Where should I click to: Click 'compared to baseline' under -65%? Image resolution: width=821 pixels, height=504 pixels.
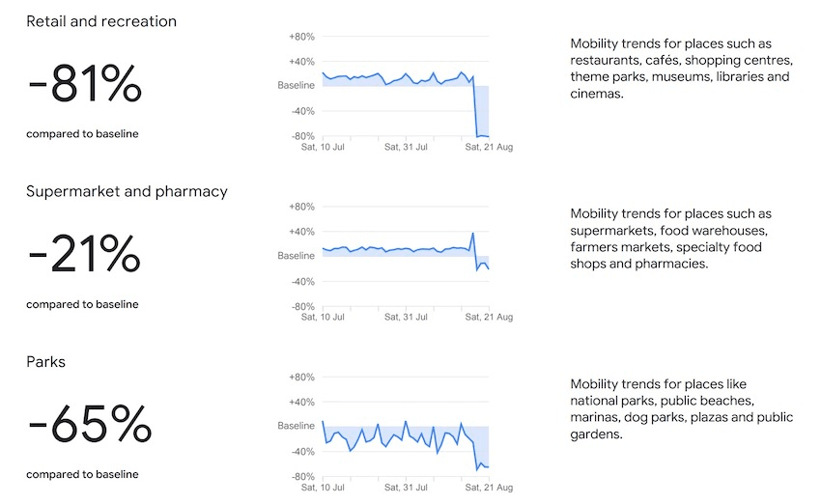point(82,474)
